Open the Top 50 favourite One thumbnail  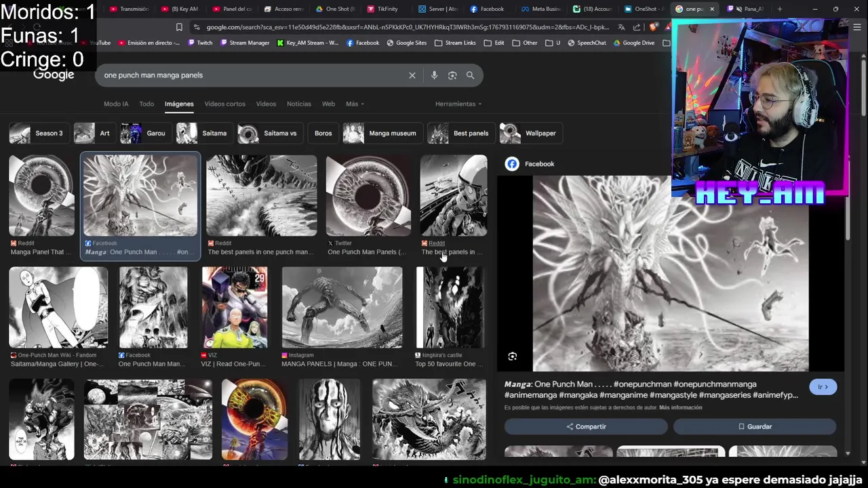(x=450, y=308)
